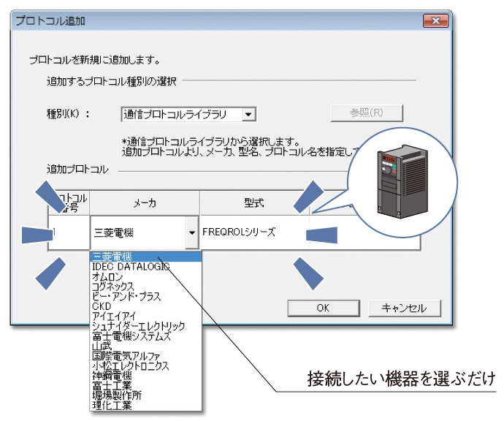504x421 pixels.
Task: Select CKD in the dropdown list
Action: 102,306
